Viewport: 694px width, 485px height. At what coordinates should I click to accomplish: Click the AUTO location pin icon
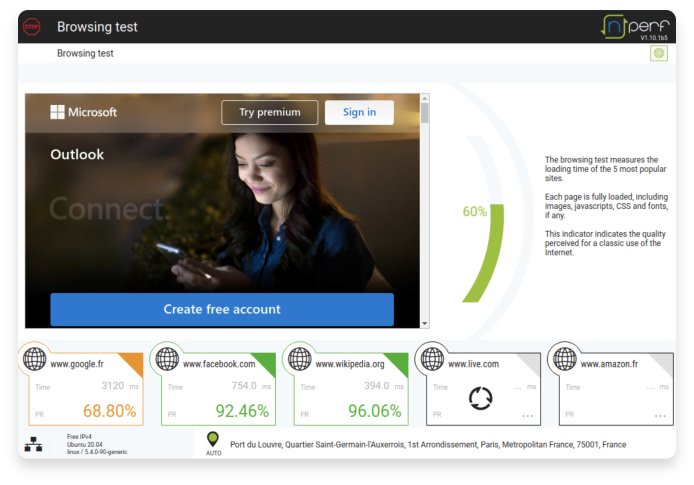(x=213, y=439)
